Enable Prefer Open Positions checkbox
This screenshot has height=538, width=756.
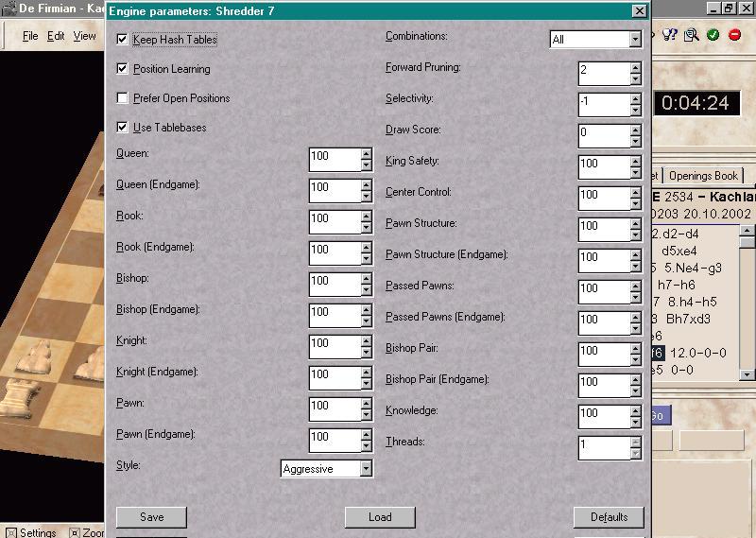pos(122,98)
